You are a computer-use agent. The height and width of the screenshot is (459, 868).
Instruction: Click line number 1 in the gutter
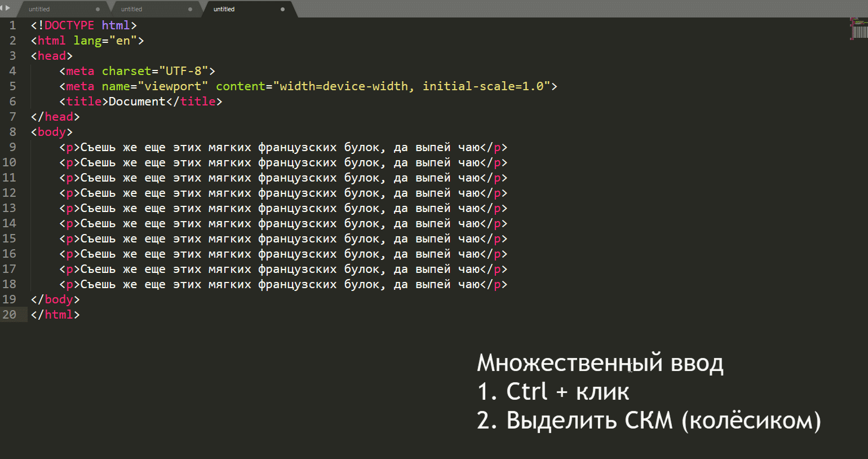coord(12,25)
